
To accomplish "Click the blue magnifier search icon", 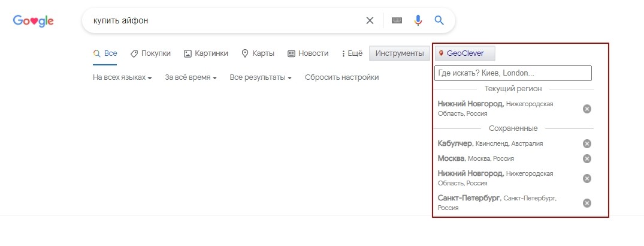I will (439, 20).
